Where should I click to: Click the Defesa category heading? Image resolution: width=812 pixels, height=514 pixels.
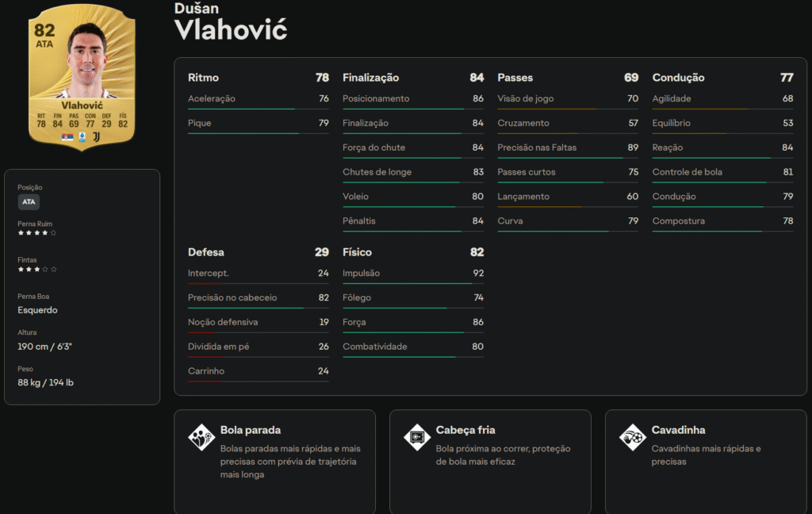click(x=206, y=252)
